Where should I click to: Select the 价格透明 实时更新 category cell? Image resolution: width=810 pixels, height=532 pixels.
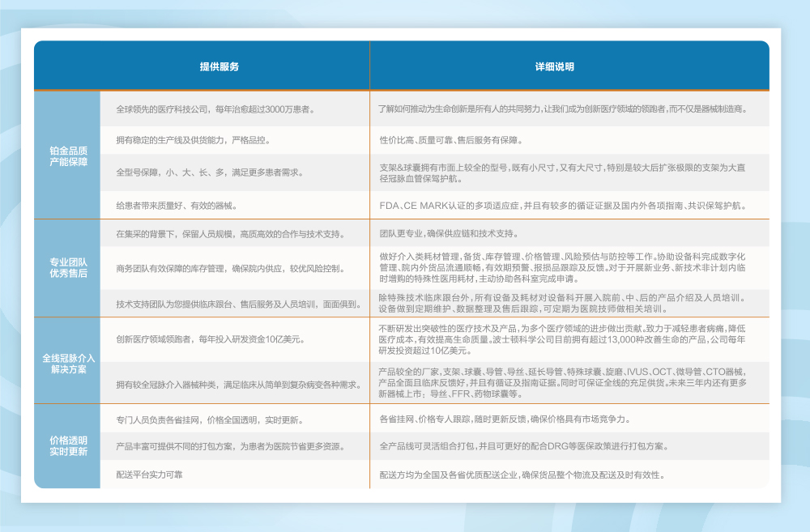click(68, 445)
